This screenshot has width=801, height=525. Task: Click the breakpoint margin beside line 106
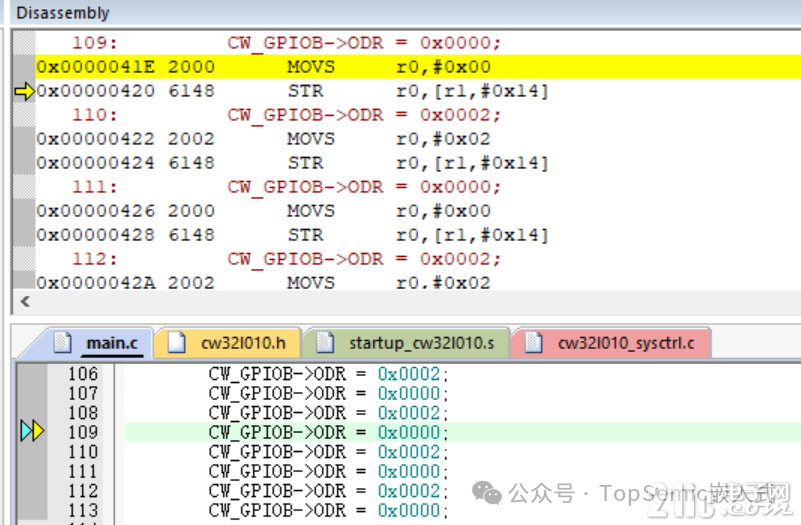coord(32,374)
